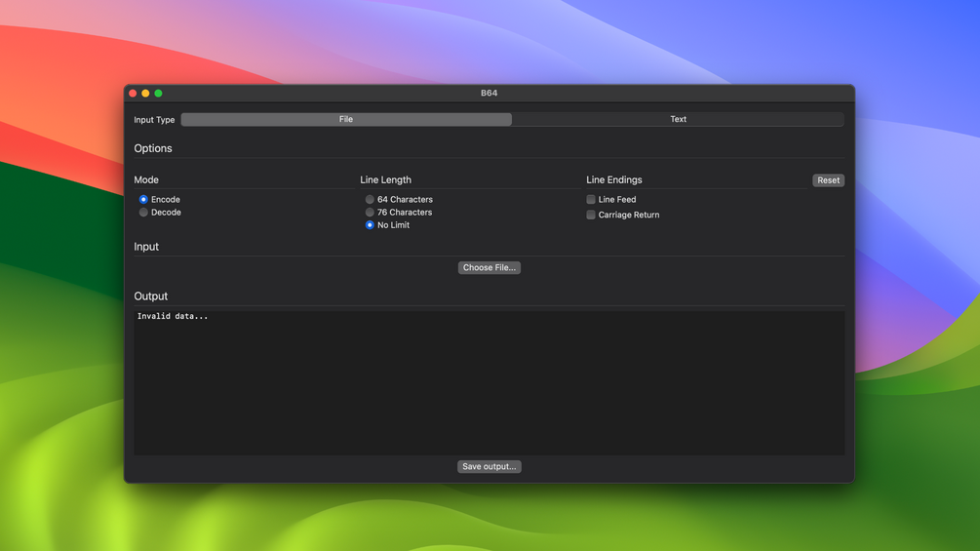Click the B64 window title
Viewport: 980px width, 551px height.
[x=490, y=93]
